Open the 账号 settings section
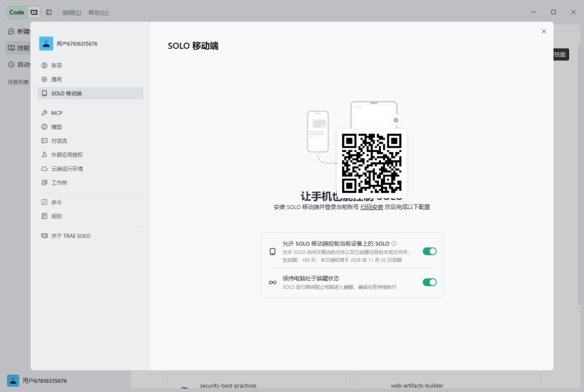Image resolution: width=584 pixels, height=392 pixels. (90, 66)
